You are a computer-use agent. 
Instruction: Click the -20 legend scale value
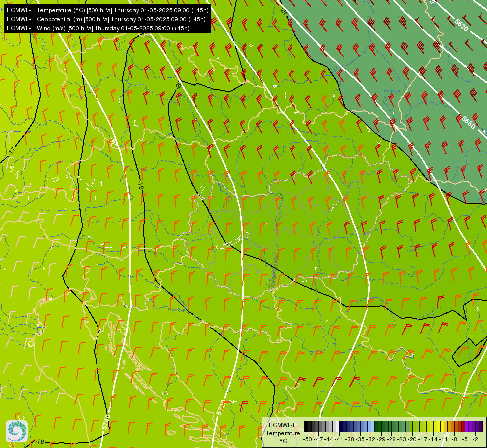click(412, 439)
